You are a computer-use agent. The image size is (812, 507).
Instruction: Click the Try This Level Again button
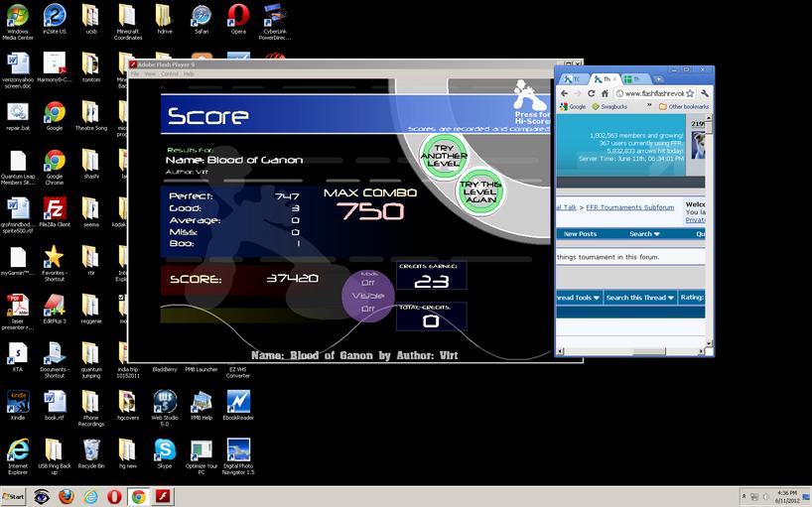480,191
